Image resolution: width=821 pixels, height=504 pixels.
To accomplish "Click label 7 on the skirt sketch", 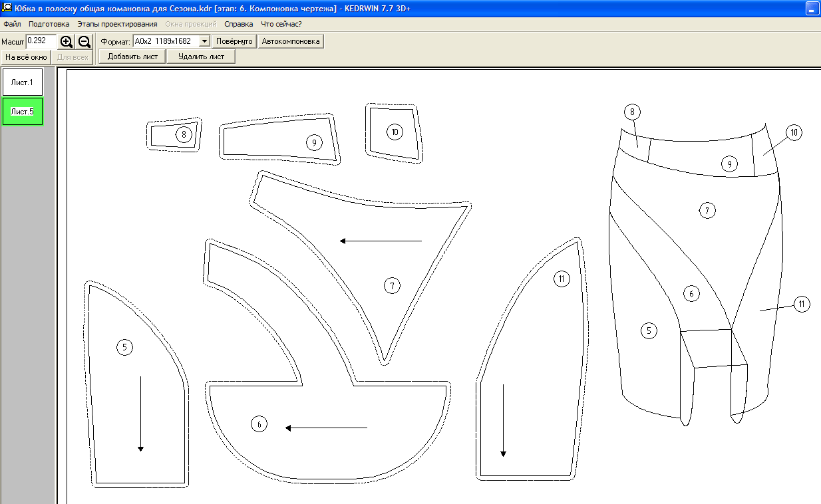I will pos(707,211).
